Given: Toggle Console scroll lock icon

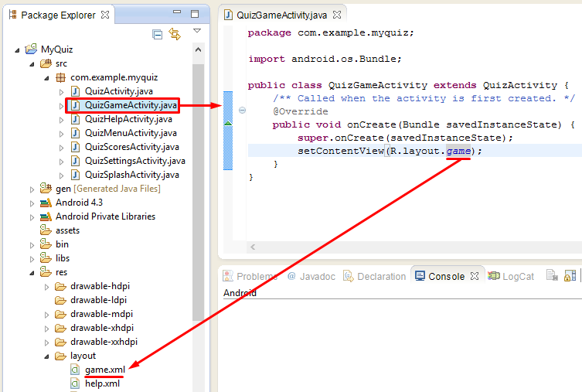Looking at the screenshot, I should point(570,275).
